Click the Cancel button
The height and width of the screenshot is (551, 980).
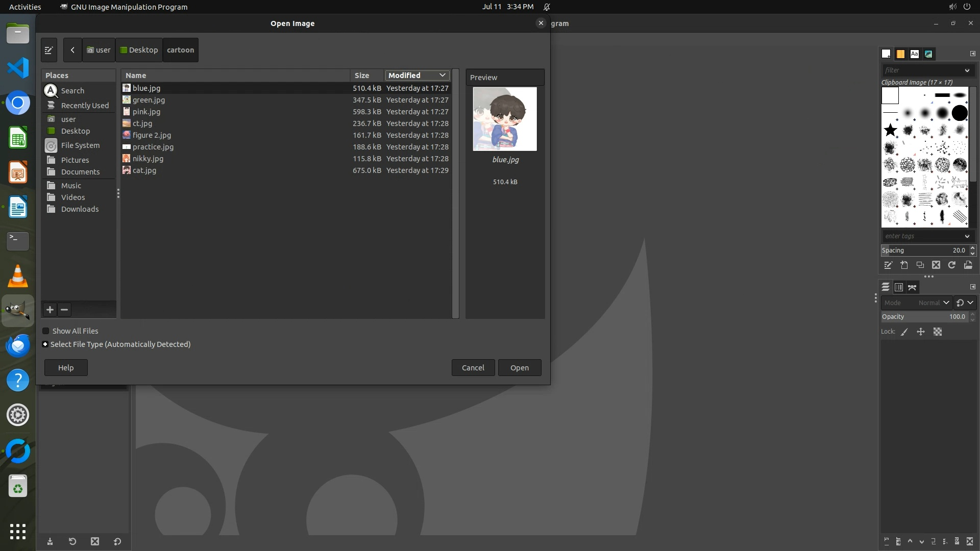473,368
